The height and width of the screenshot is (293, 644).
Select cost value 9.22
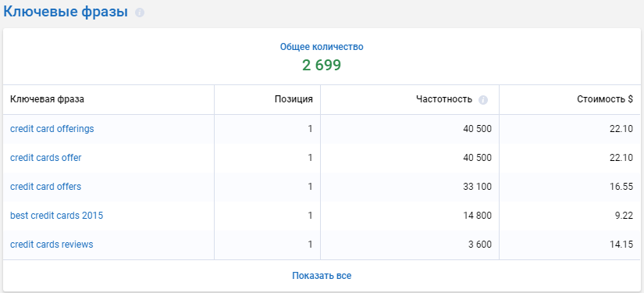[x=624, y=216]
